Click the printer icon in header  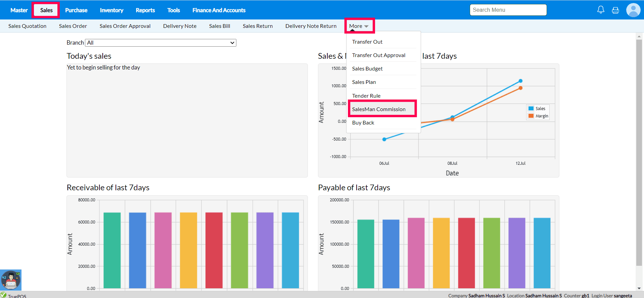click(x=615, y=10)
